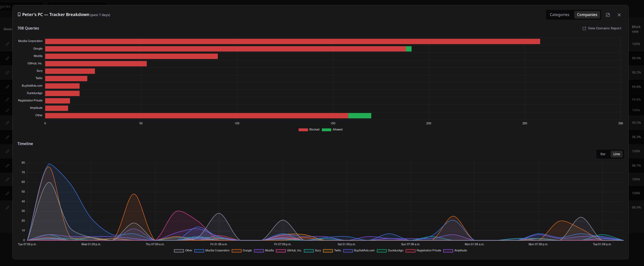Toggle Twilio series in the timeline legend
This screenshot has height=266, width=644.
(332, 251)
